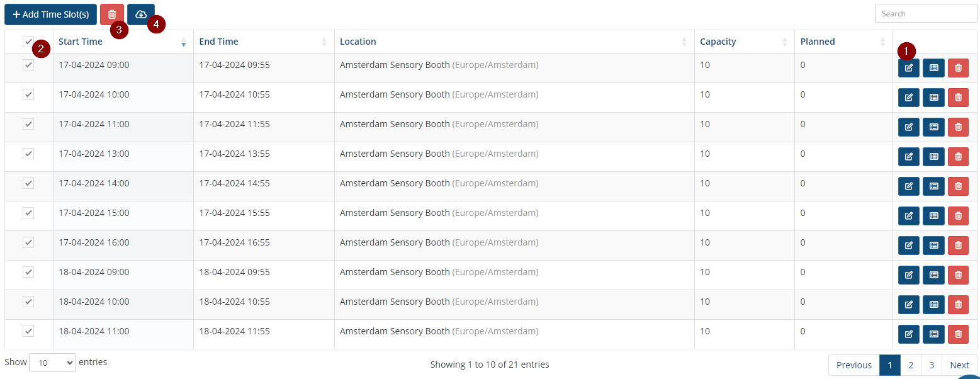Delete the 18-04-2024 09:00 time slot
980x379 pixels.
958,275
